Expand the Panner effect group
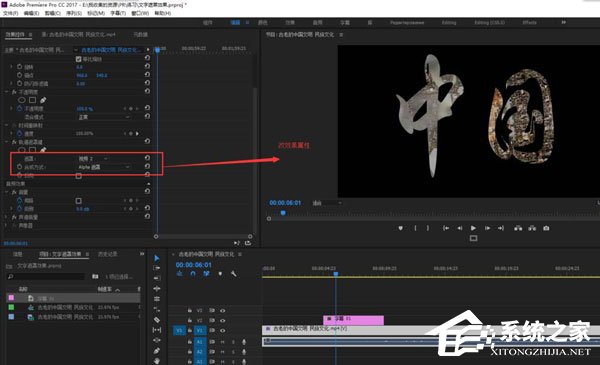 click(x=7, y=225)
